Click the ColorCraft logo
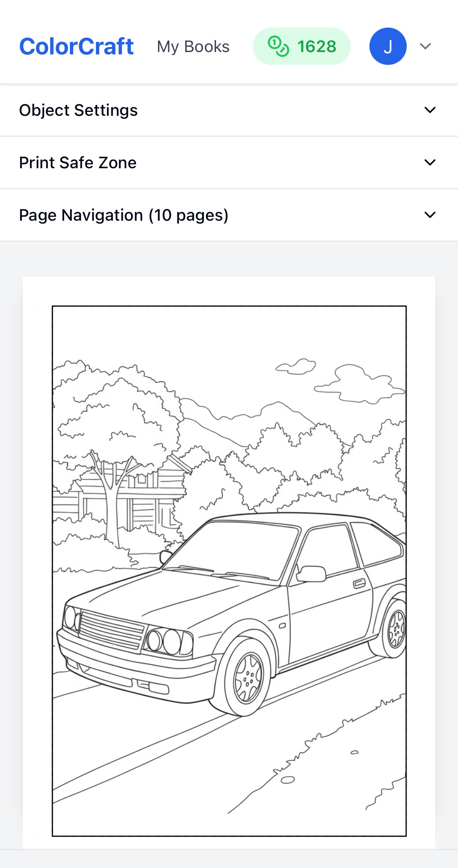458x868 pixels. tap(77, 46)
